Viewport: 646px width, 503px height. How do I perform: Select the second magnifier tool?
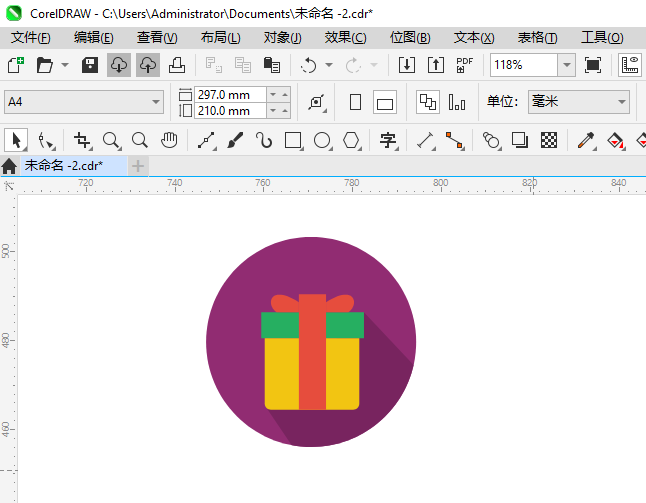140,140
